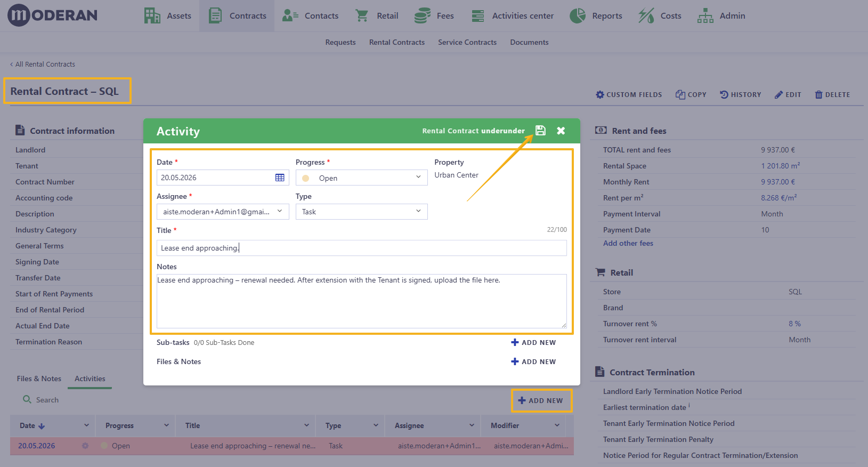
Task: Expand the Assignee column filter chevron
Action: click(472, 425)
